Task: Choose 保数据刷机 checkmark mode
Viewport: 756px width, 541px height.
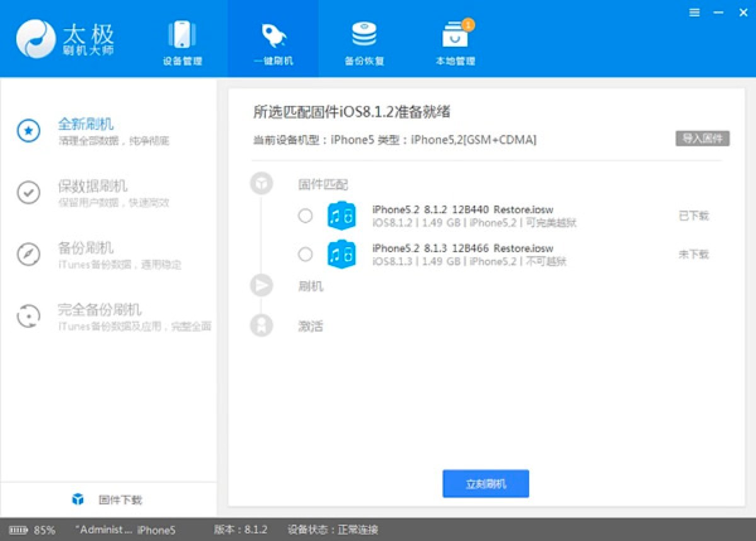Action: coord(28,193)
